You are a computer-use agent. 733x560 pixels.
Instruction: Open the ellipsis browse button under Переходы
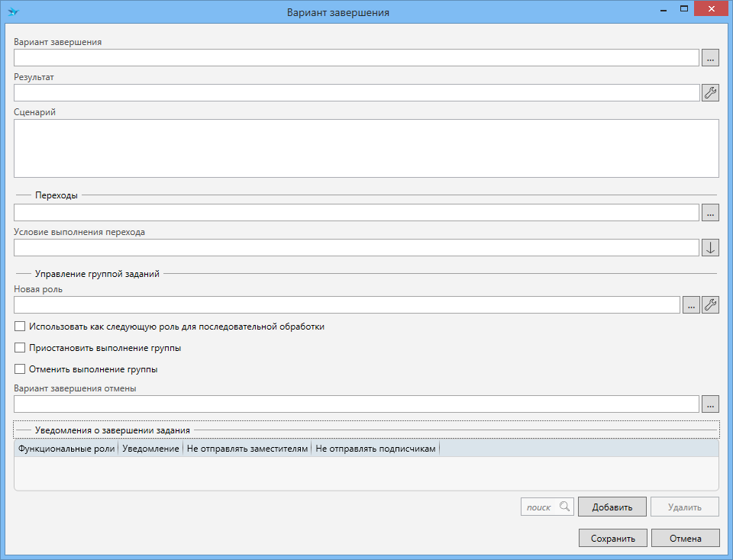point(710,213)
